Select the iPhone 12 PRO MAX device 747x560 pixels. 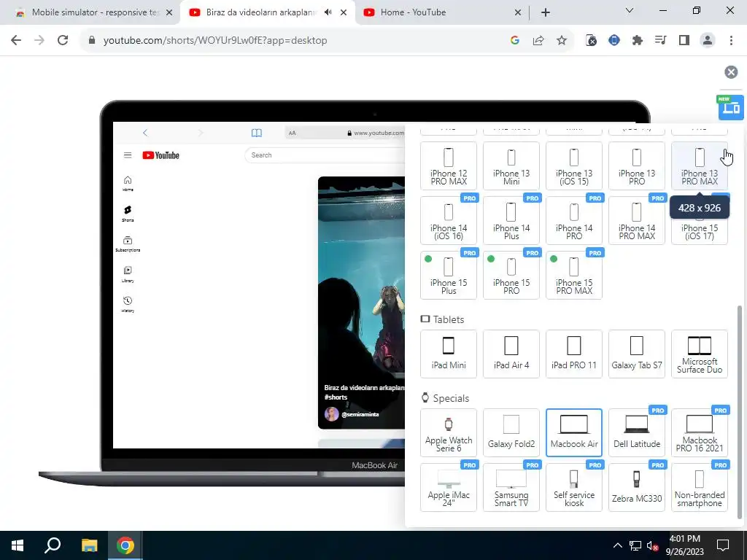coord(449,166)
